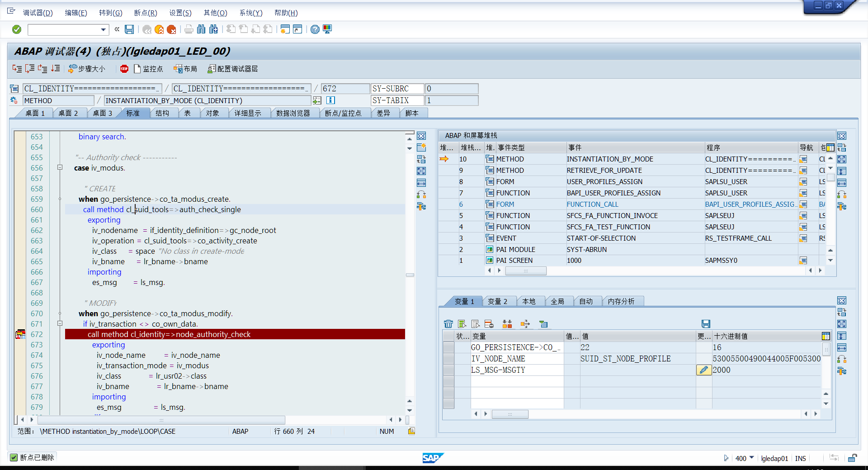
Task: Click the line number field showing 672
Action: coord(345,89)
